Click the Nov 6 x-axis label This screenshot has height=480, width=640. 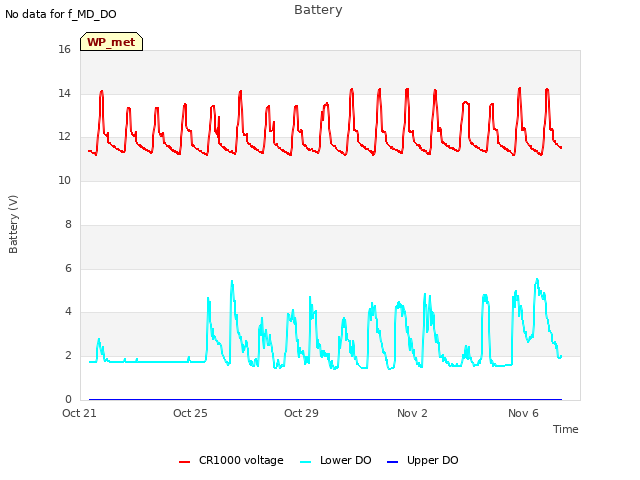(x=523, y=413)
